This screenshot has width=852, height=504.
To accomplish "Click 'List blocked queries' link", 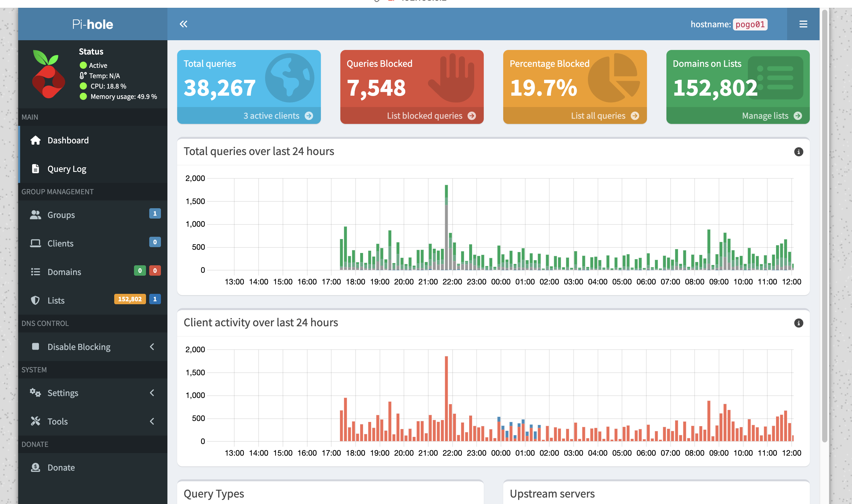I will (424, 116).
